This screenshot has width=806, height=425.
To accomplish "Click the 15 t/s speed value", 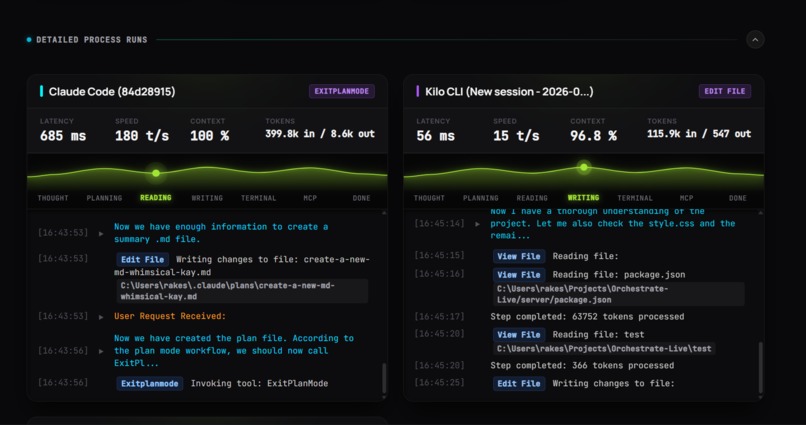I will point(516,136).
